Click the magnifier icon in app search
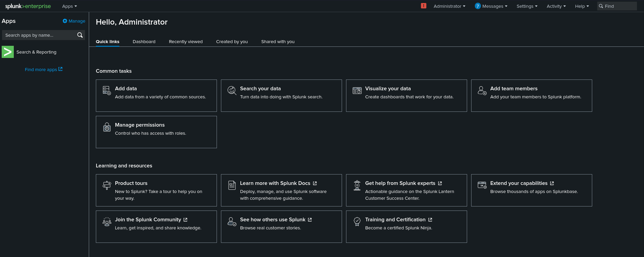This screenshot has height=257, width=644. pyautogui.click(x=80, y=35)
